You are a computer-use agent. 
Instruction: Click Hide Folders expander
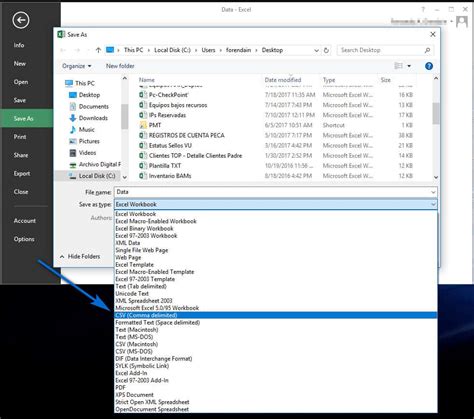[80, 256]
